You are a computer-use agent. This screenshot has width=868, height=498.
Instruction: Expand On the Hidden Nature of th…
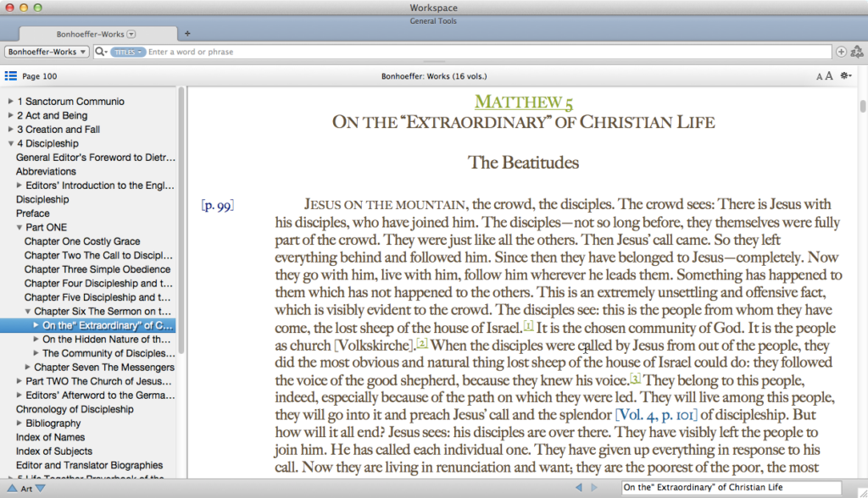click(x=36, y=339)
